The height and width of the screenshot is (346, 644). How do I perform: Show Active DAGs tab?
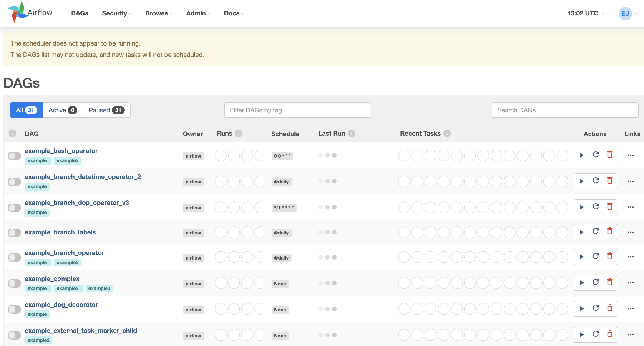point(63,110)
